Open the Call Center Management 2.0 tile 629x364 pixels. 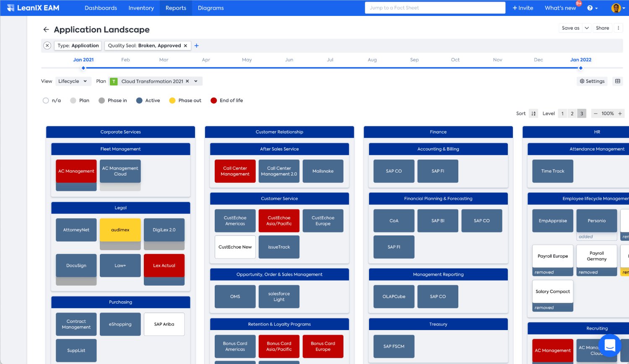click(x=279, y=171)
